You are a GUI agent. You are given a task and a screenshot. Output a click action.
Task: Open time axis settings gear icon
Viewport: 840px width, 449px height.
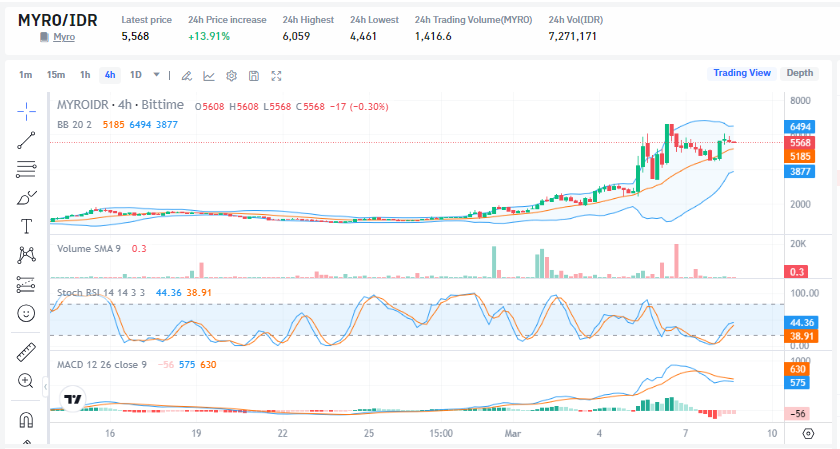pos(808,433)
